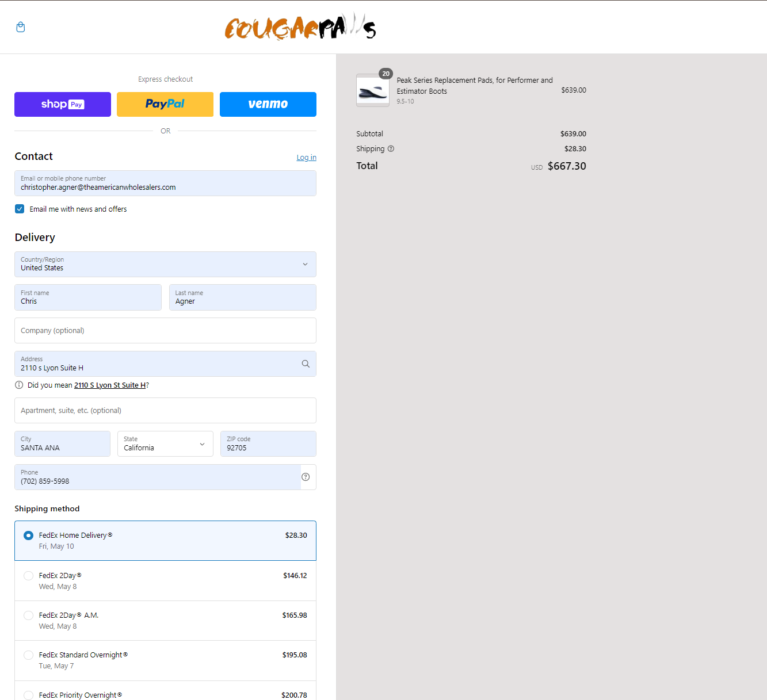Click the info icon beside address suggestion

(x=19, y=385)
